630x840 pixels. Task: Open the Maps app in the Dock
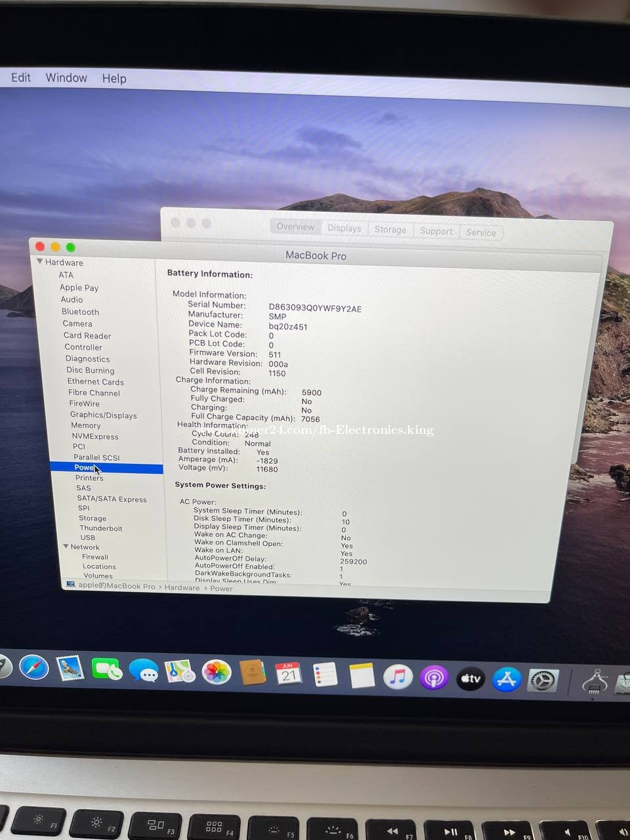click(179, 671)
